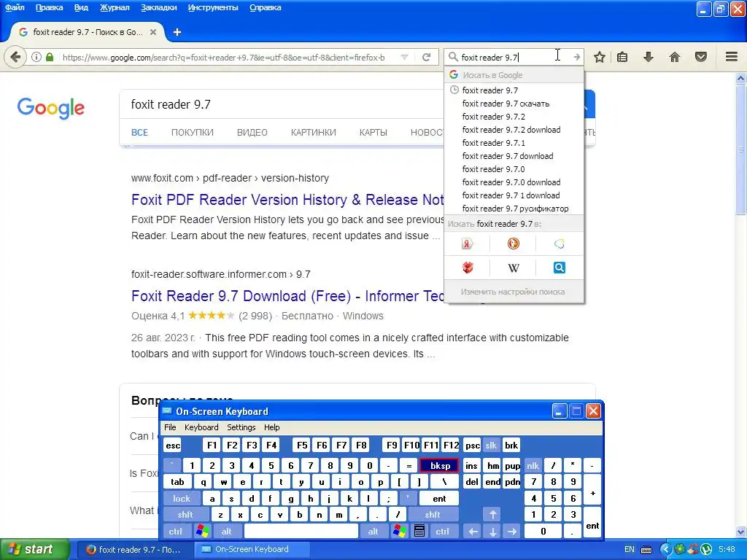
Task: Search with the Yandex engine icon
Action: [x=467, y=244]
